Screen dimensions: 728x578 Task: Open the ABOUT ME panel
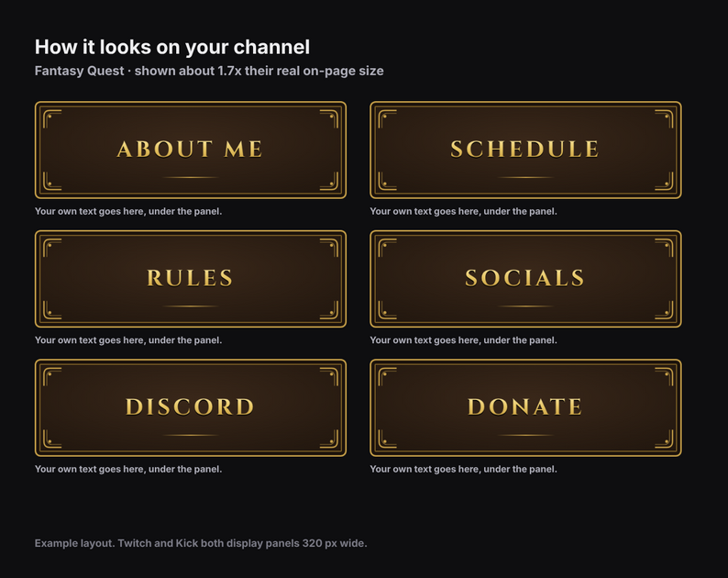point(191,150)
